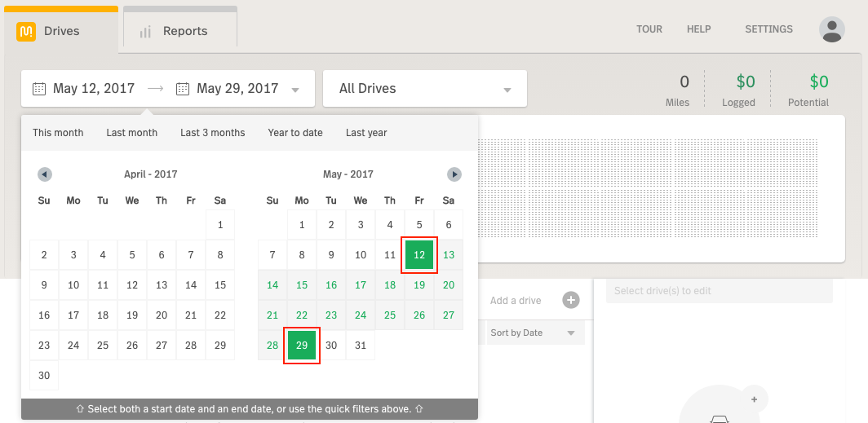Select the Last year quick filter
Image resolution: width=868 pixels, height=423 pixels.
[366, 133]
